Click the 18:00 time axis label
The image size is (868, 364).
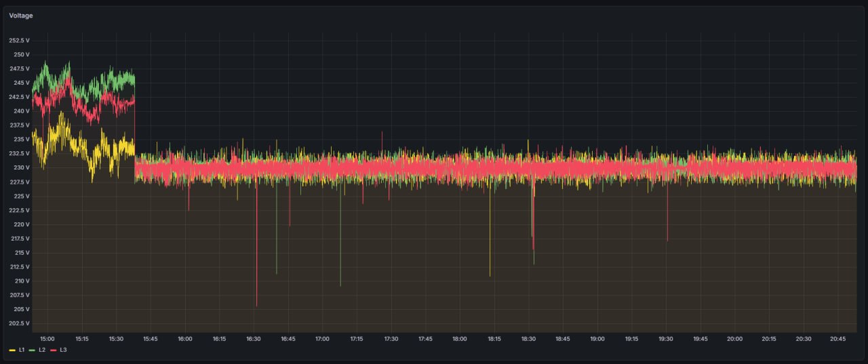coord(459,339)
